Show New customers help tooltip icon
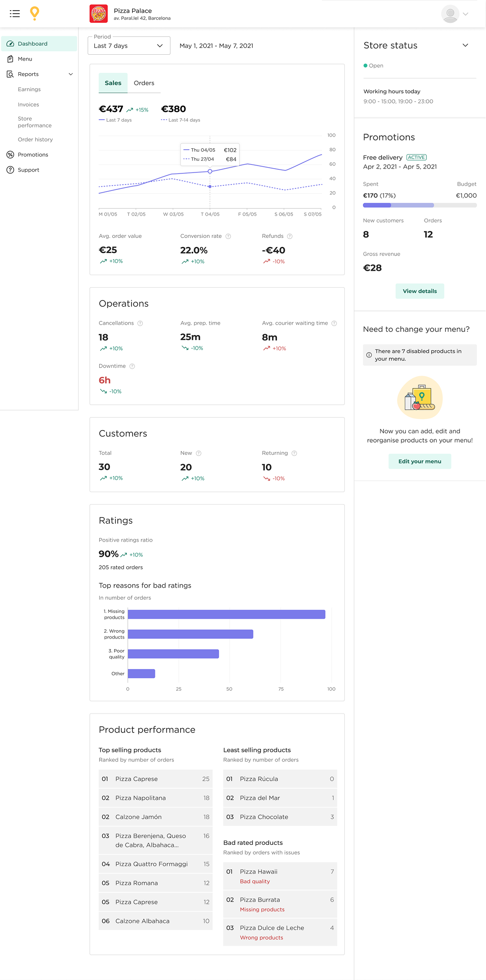The width and height of the screenshot is (486, 980). (198, 453)
